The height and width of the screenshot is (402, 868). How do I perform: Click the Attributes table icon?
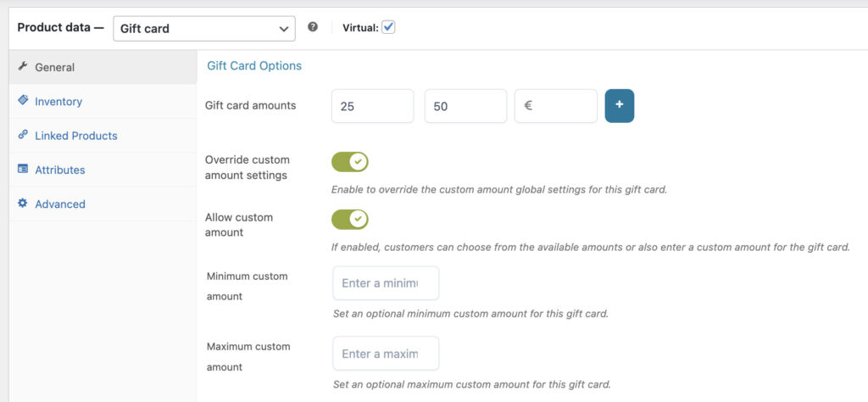[23, 169]
